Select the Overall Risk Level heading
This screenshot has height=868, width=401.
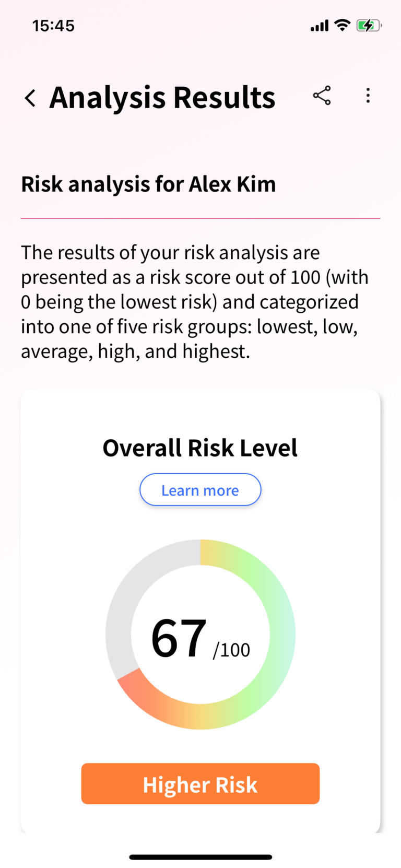[200, 448]
